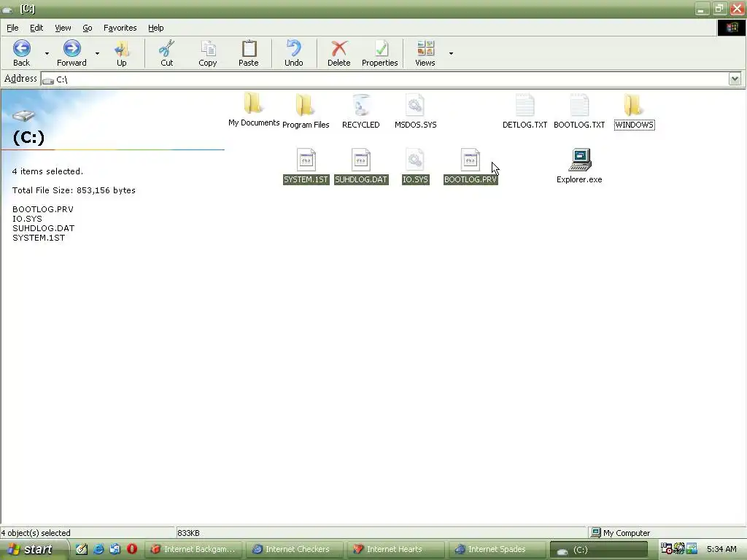747x560 pixels.
Task: Select the WINDOWS folder
Action: click(634, 112)
